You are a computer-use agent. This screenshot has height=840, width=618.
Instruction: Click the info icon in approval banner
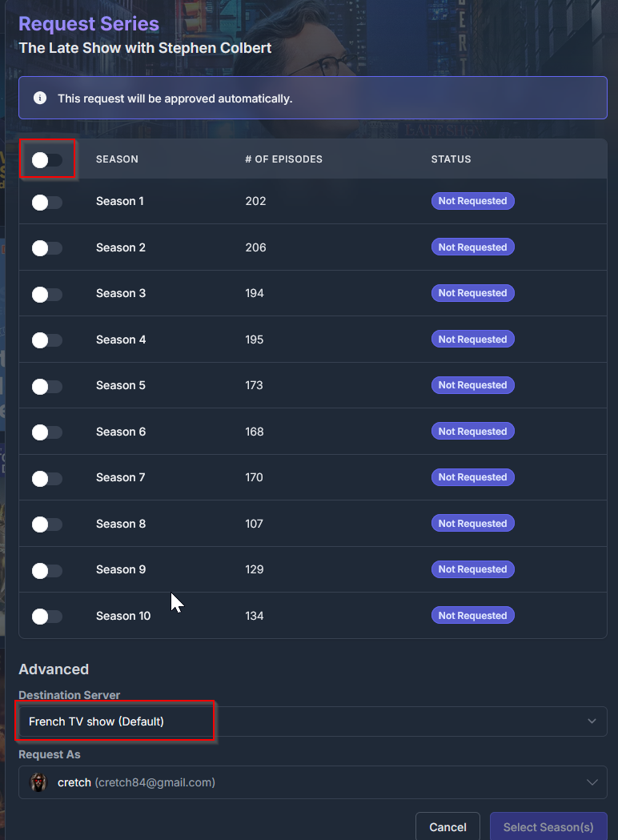tap(40, 98)
